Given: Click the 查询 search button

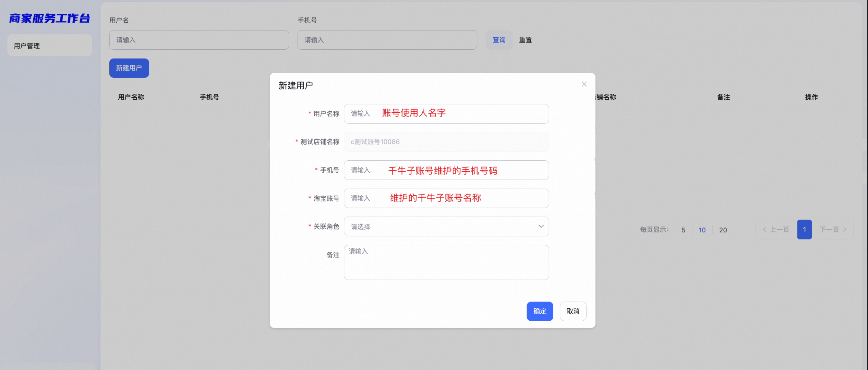Looking at the screenshot, I should [499, 40].
